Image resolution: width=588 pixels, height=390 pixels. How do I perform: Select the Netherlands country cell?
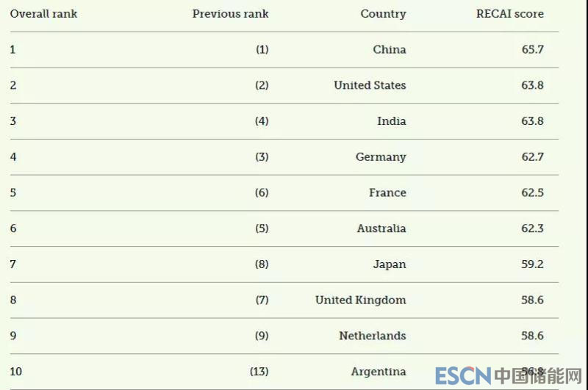pos(372,336)
